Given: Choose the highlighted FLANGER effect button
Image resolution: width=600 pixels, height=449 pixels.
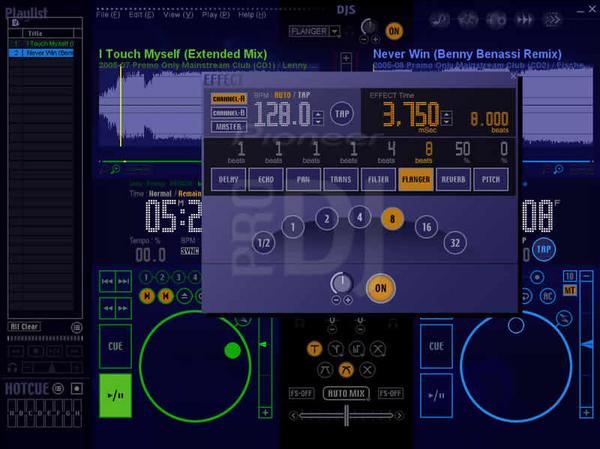Looking at the screenshot, I should coord(416,179).
